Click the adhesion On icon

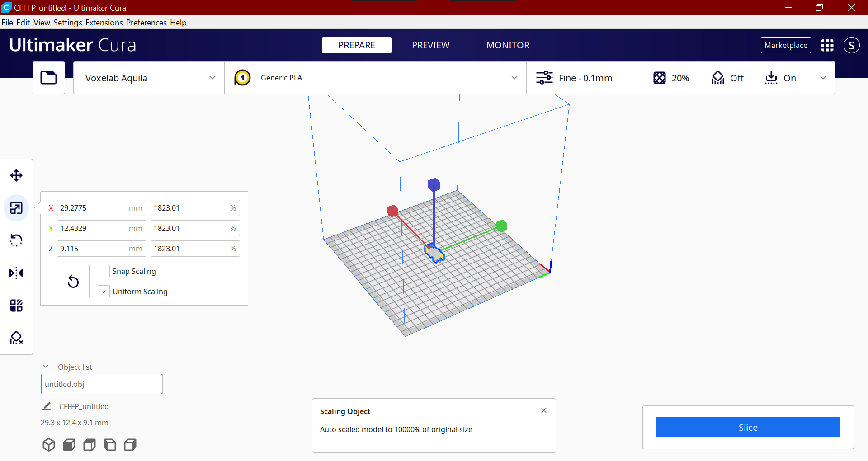click(x=771, y=78)
